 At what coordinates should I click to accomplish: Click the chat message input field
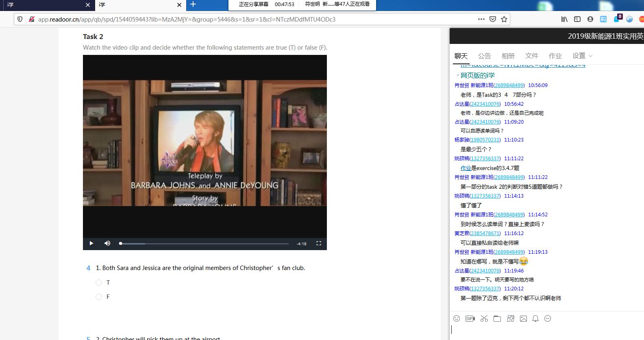click(547, 331)
